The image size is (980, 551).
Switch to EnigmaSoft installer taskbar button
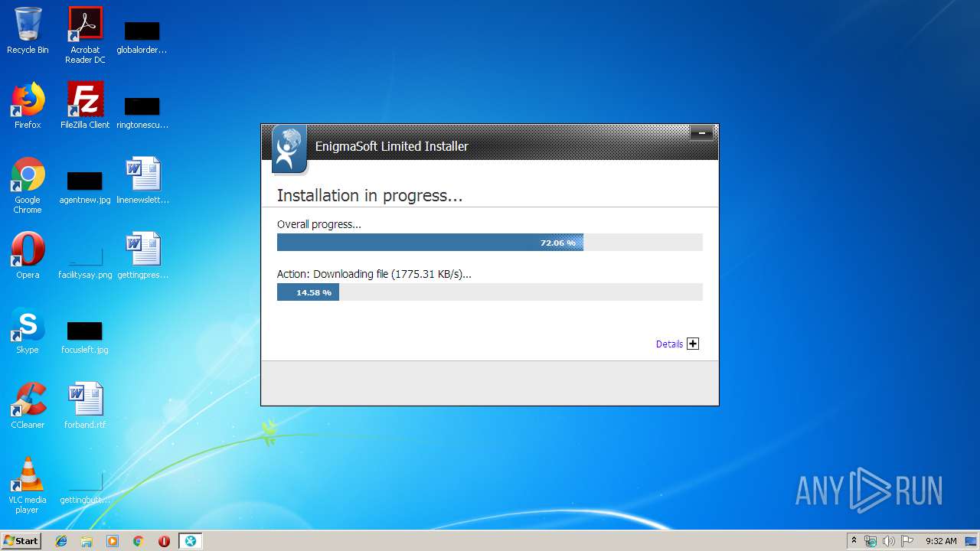pos(190,541)
